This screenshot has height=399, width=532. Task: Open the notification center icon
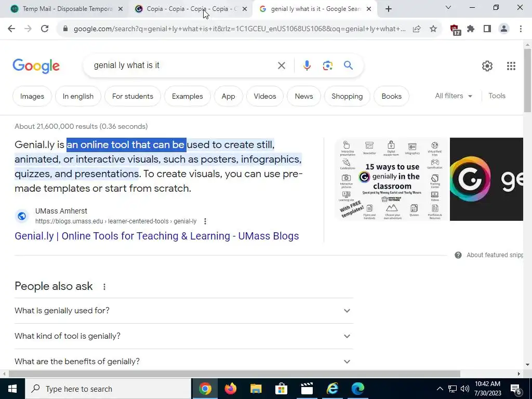pyautogui.click(x=516, y=389)
